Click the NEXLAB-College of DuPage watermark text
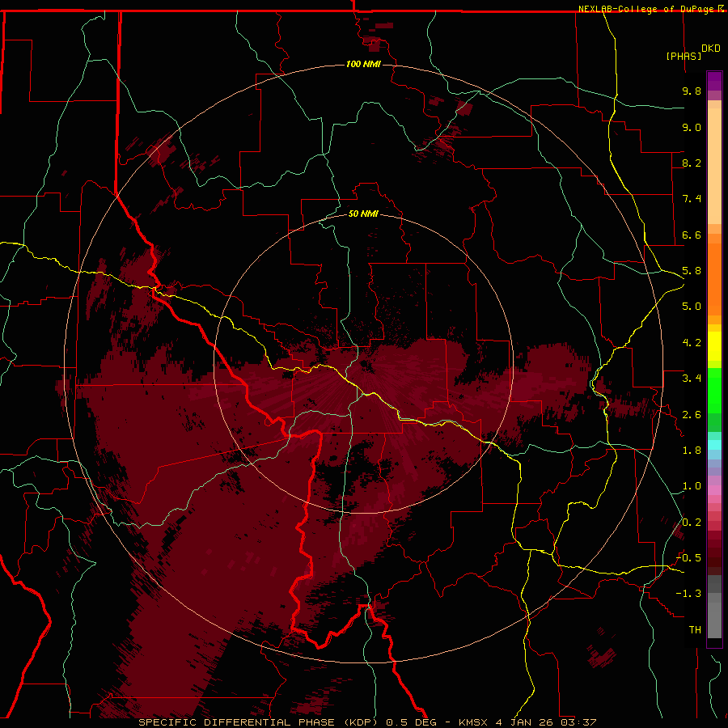This screenshot has width=728, height=728. click(646, 9)
